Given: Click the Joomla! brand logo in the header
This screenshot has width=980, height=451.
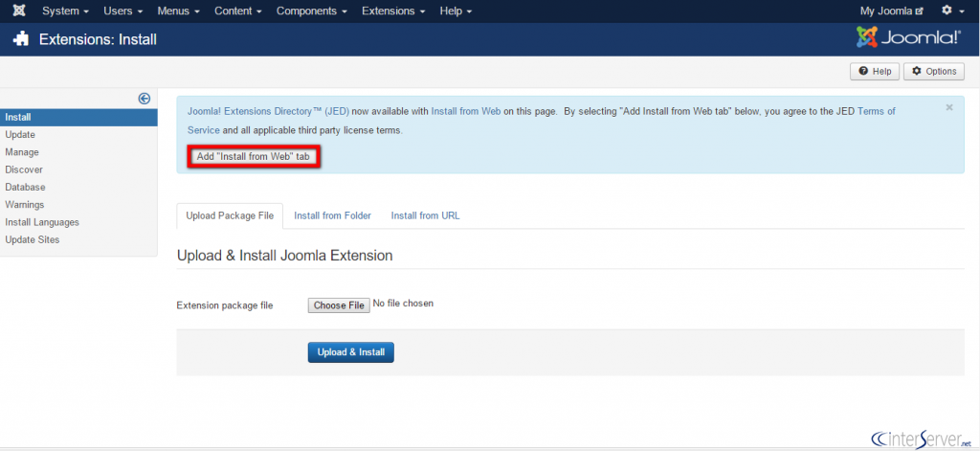Looking at the screenshot, I should (909, 37).
